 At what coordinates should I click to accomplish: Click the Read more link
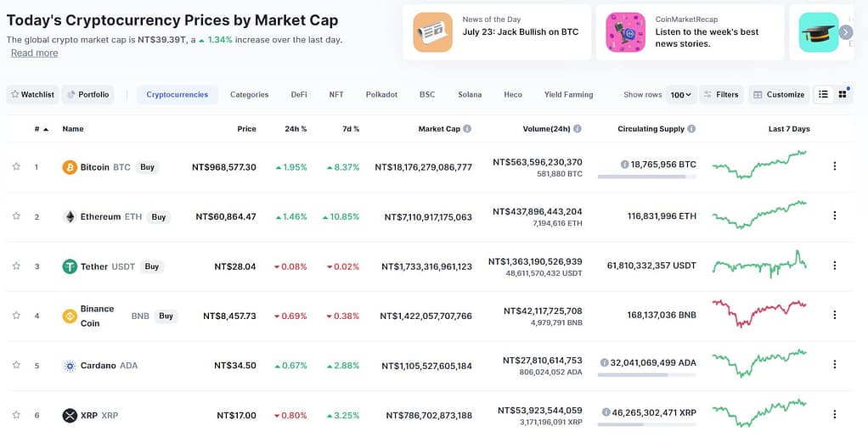tap(35, 53)
